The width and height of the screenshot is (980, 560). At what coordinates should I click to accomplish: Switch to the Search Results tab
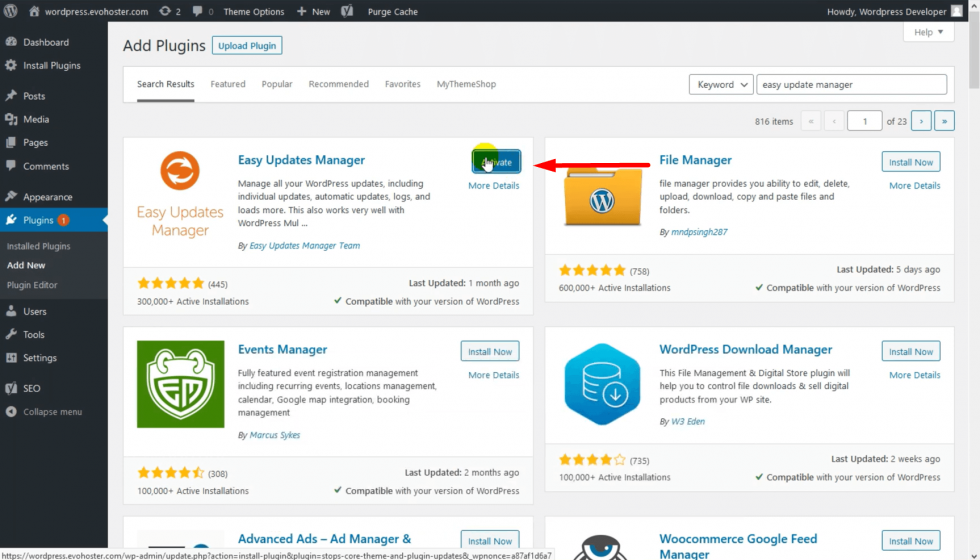166,84
